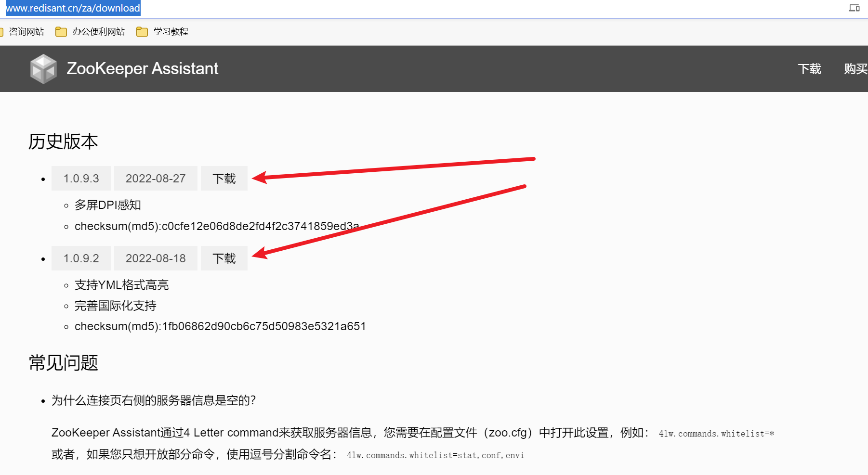This screenshot has height=475, width=868.
Task: Click the ZooKeeper Assistant cube logo
Action: pyautogui.click(x=43, y=69)
